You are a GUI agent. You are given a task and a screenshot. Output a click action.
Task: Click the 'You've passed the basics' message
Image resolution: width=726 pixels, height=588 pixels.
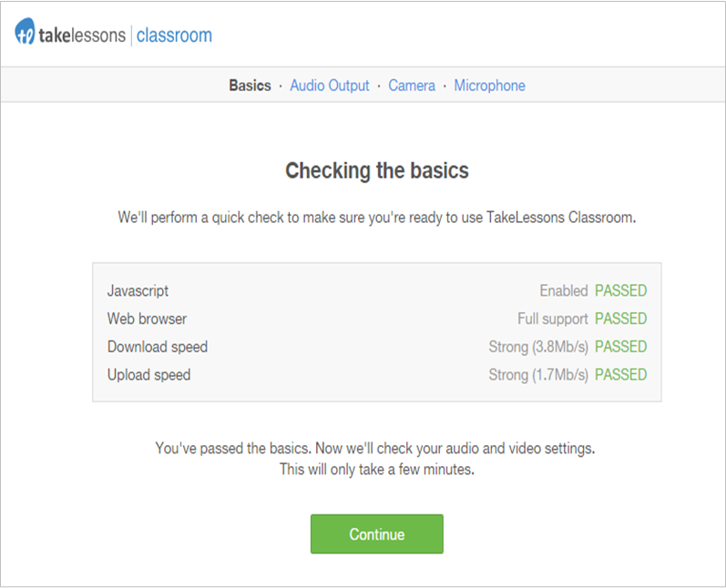point(375,449)
